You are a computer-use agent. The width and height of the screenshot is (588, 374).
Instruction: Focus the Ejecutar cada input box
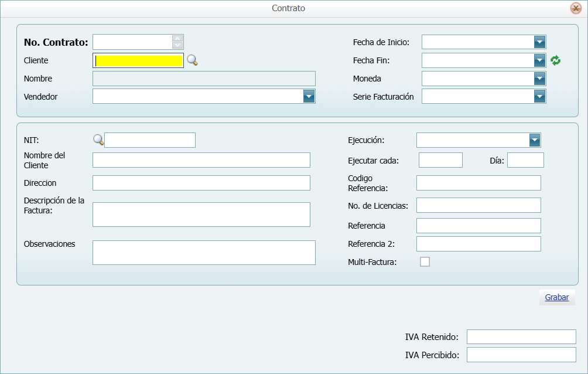(x=440, y=161)
